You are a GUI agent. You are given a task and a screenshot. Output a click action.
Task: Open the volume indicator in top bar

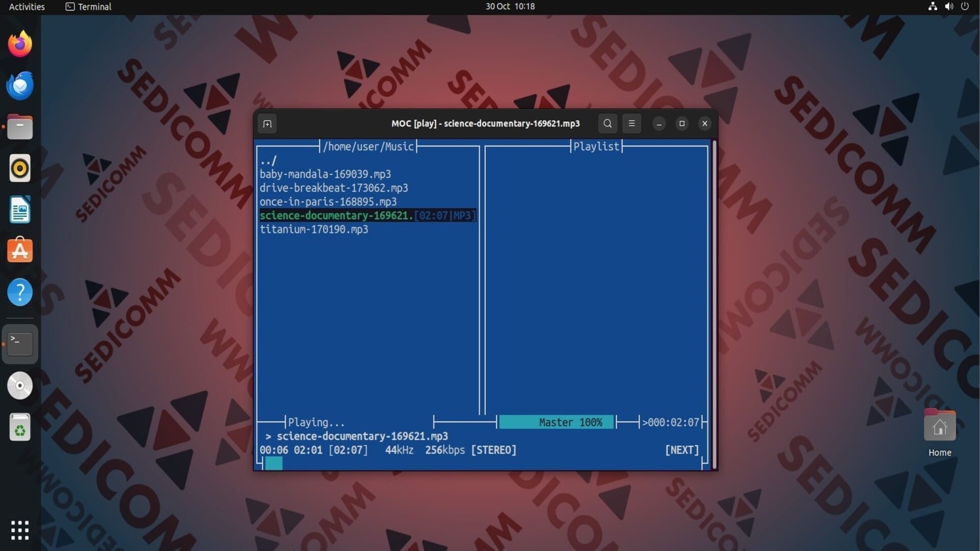pos(949,7)
